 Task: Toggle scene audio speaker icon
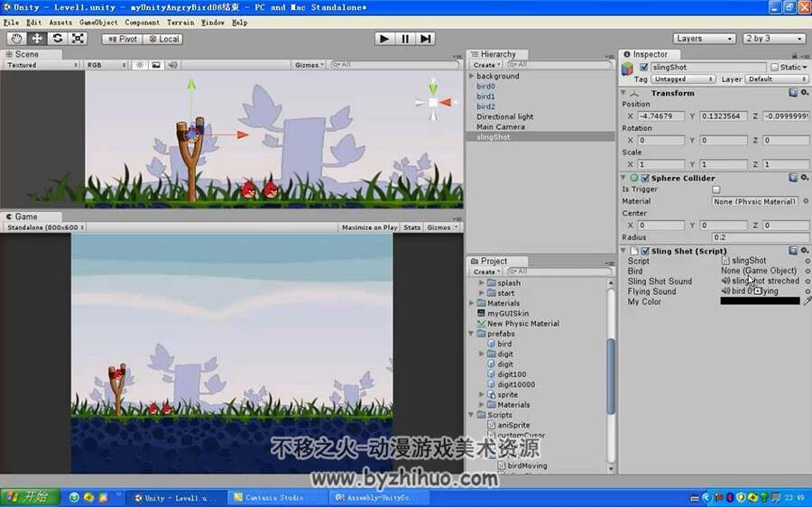(x=172, y=65)
